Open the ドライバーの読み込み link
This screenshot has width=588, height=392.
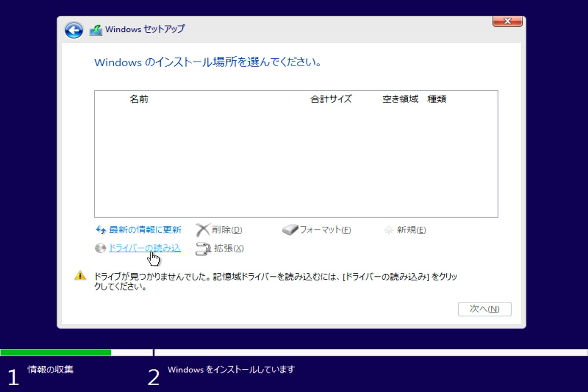(145, 248)
